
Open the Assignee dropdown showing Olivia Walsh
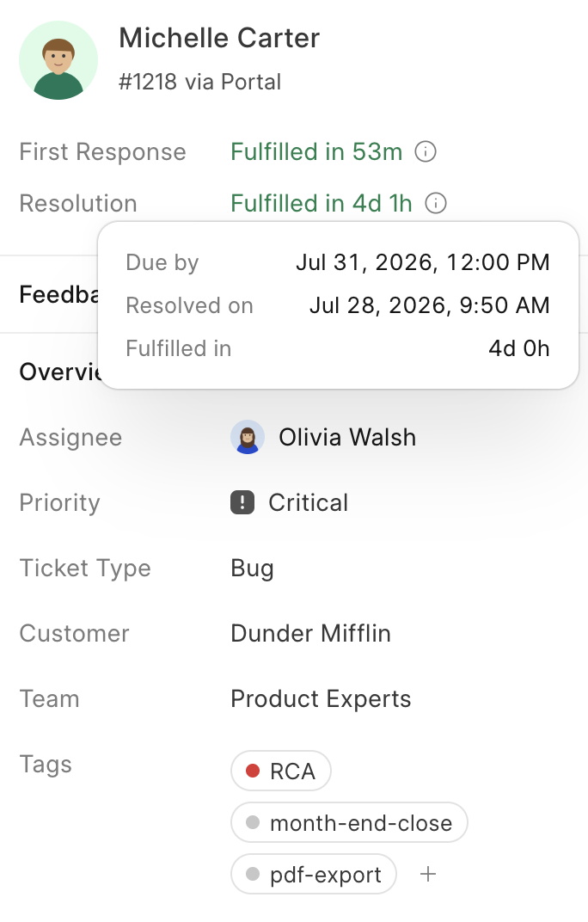(x=323, y=437)
